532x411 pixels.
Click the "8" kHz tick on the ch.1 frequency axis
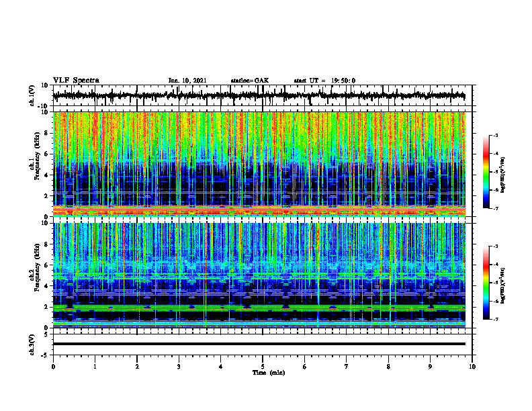click(x=46, y=133)
